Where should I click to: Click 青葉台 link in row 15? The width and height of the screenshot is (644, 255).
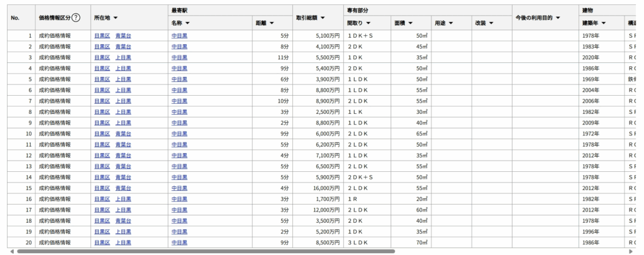point(123,188)
